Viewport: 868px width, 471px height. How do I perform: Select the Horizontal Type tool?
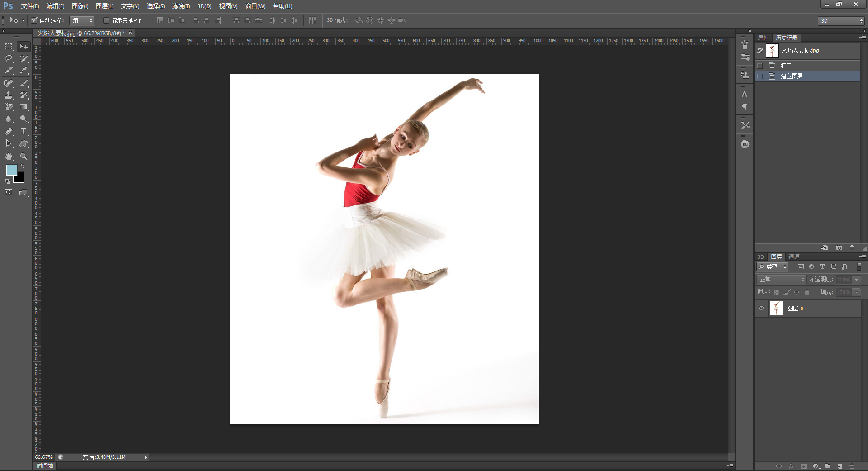click(x=24, y=132)
